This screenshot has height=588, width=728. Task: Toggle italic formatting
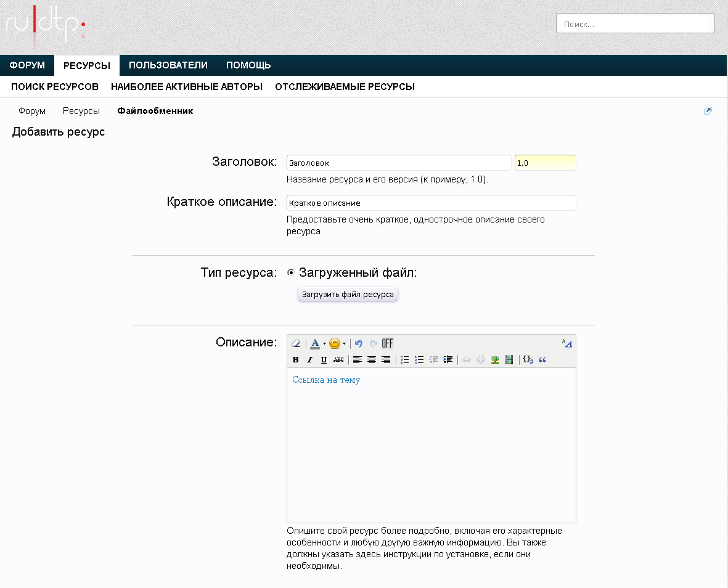309,360
